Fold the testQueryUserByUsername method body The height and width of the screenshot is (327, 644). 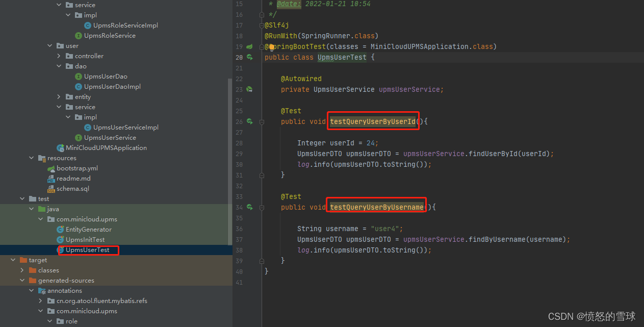click(x=262, y=208)
